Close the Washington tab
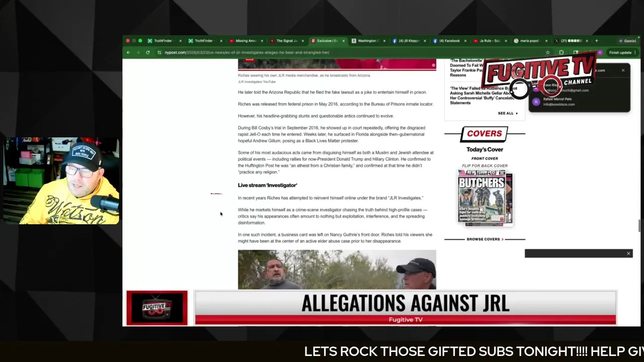Screen dimensions: 644x362 pos(384,41)
